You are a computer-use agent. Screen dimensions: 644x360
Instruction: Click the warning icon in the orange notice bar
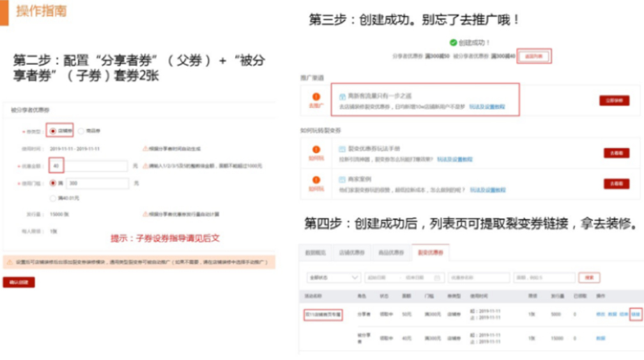point(10,262)
